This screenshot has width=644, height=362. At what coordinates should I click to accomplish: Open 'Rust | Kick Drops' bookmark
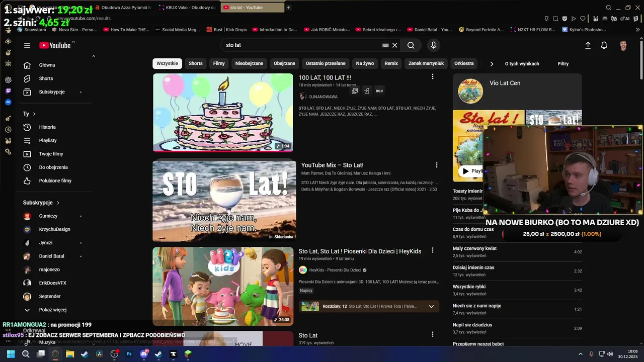(226, 30)
